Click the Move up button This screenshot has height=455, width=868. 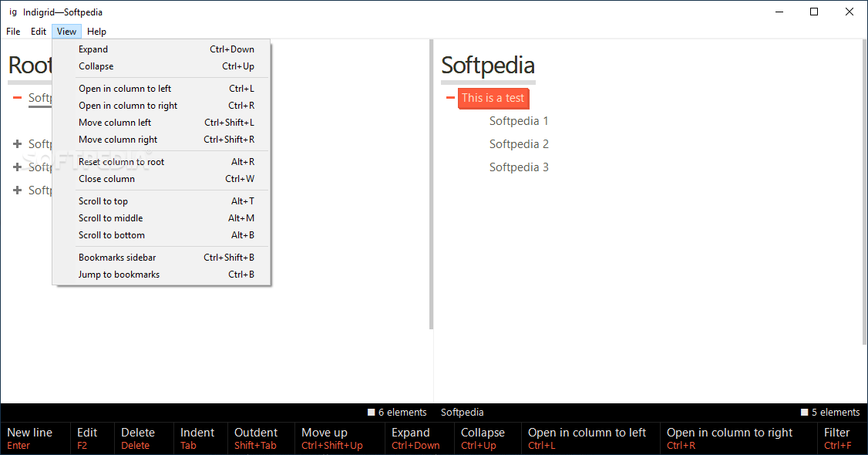pyautogui.click(x=340, y=438)
